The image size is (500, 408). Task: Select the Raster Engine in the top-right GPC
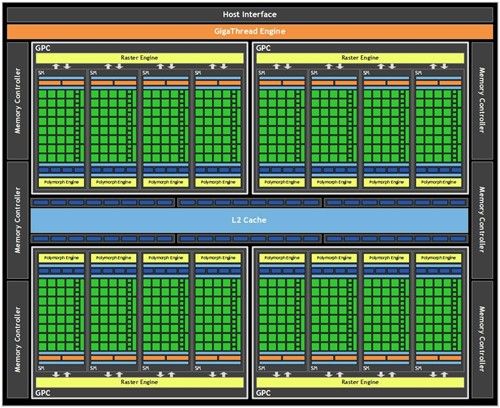[360, 58]
